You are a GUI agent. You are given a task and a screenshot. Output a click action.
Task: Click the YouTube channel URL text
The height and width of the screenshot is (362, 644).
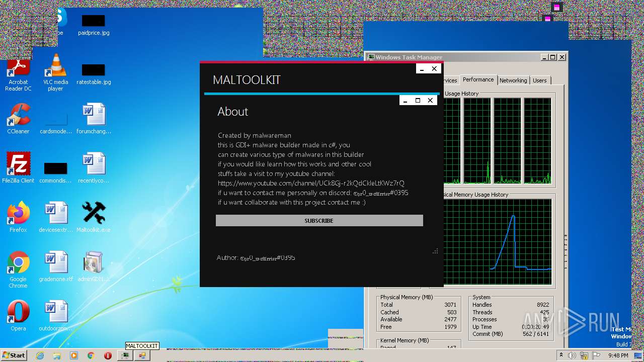coord(311,183)
